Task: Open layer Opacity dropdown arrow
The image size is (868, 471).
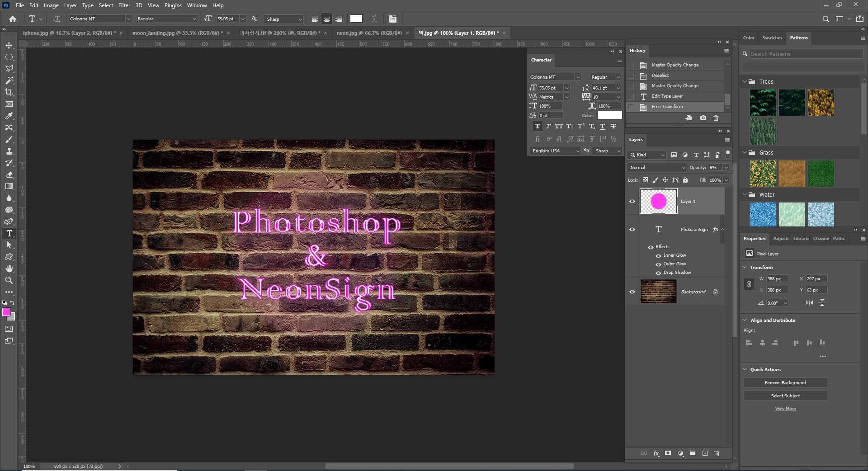Action: point(726,168)
